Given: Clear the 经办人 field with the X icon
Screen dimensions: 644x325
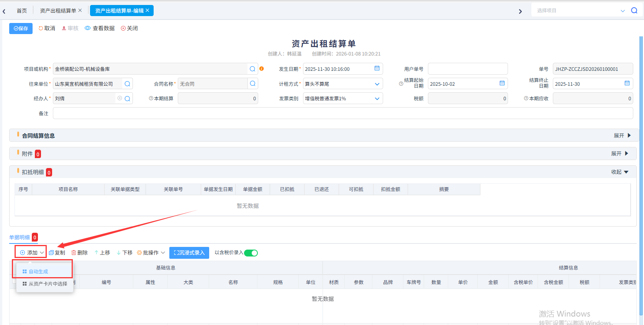Looking at the screenshot, I should click(120, 98).
